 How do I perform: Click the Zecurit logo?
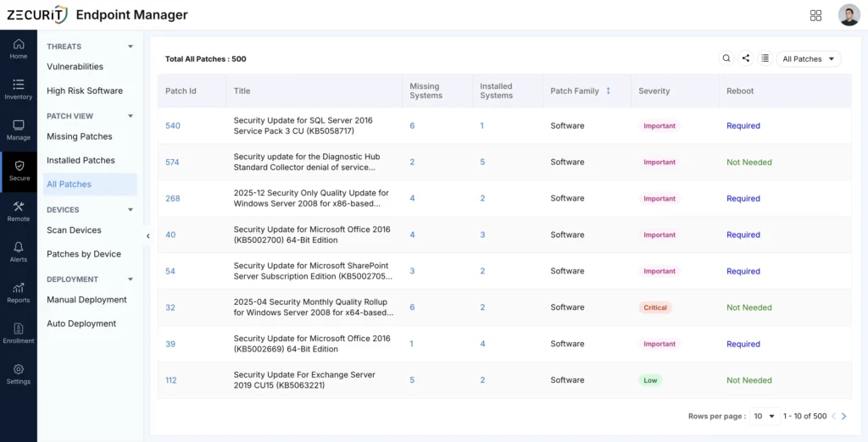(x=37, y=15)
